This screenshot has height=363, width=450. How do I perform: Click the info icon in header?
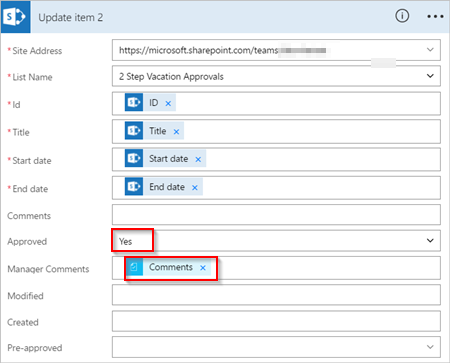coord(402,16)
